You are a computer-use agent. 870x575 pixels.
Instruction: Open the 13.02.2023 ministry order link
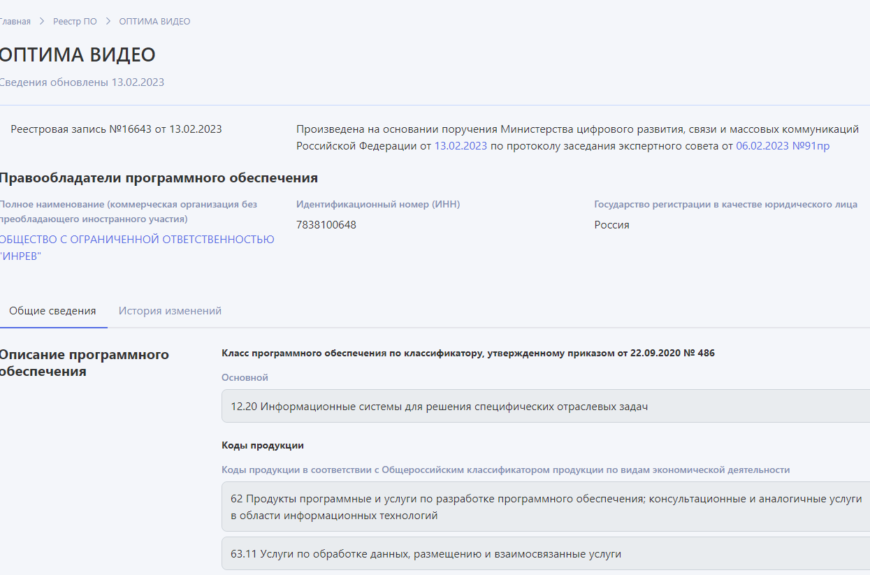click(x=461, y=146)
